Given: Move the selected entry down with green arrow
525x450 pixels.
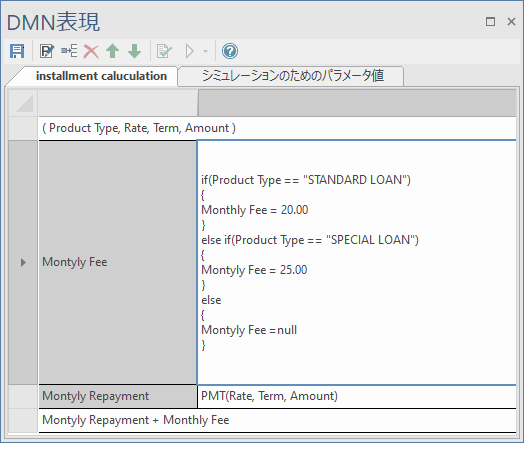Looking at the screenshot, I should pos(135,51).
